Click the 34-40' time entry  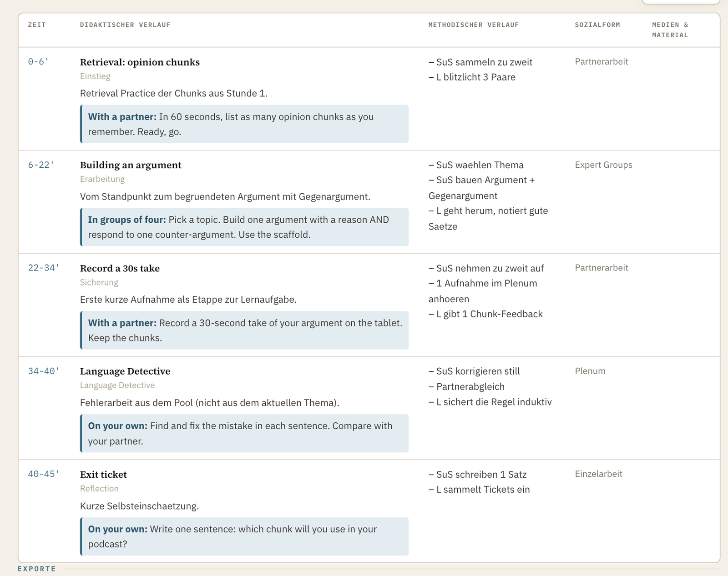(x=44, y=371)
